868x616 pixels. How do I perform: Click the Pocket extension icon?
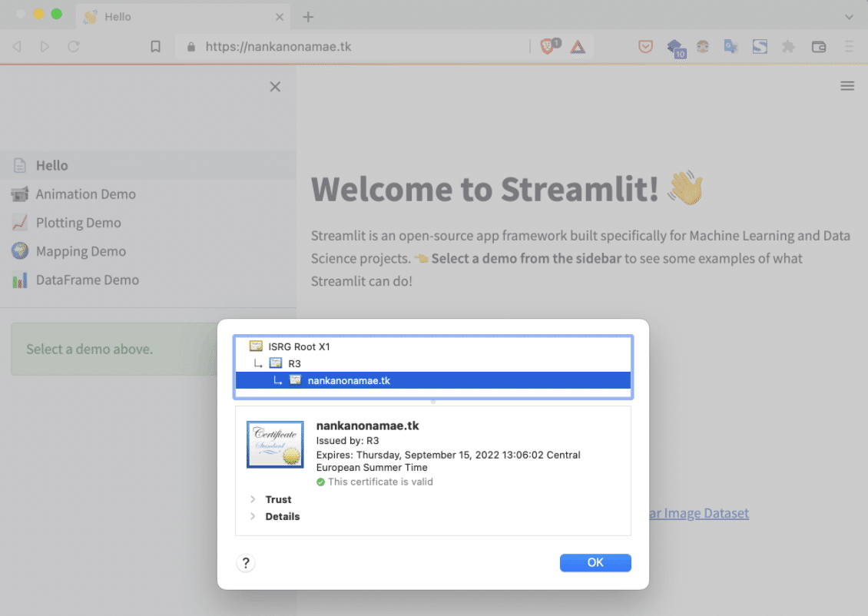[645, 47]
